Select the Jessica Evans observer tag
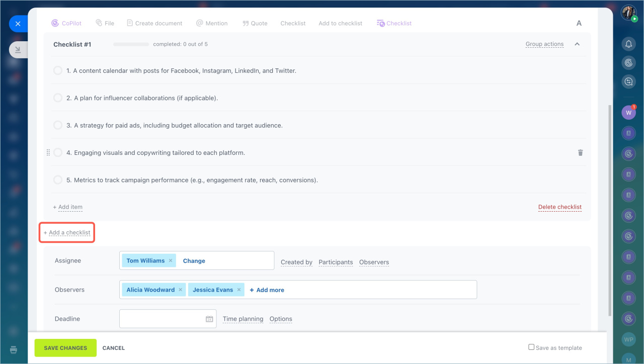The image size is (644, 364). pos(216,290)
